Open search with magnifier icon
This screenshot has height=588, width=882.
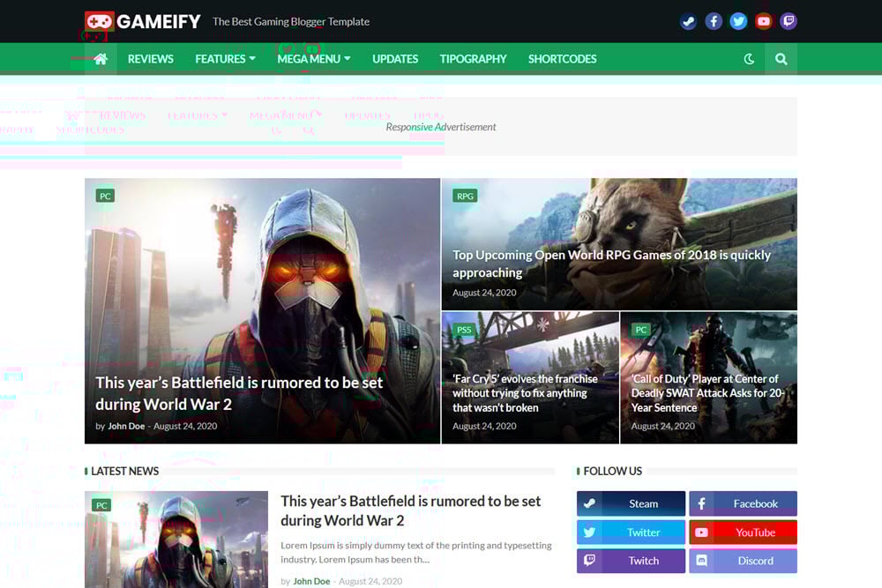click(x=781, y=59)
